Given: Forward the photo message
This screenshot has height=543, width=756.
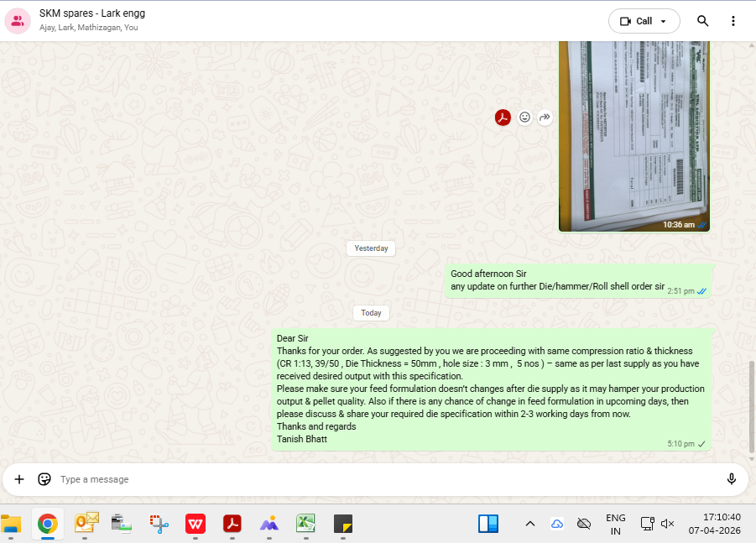Looking at the screenshot, I should (545, 117).
